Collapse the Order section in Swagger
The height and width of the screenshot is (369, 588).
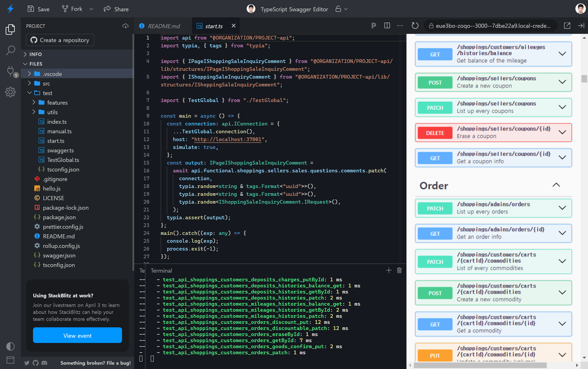click(557, 185)
